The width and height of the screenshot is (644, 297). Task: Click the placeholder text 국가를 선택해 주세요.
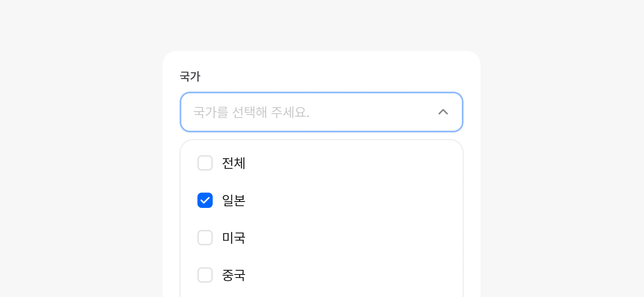pyautogui.click(x=251, y=112)
